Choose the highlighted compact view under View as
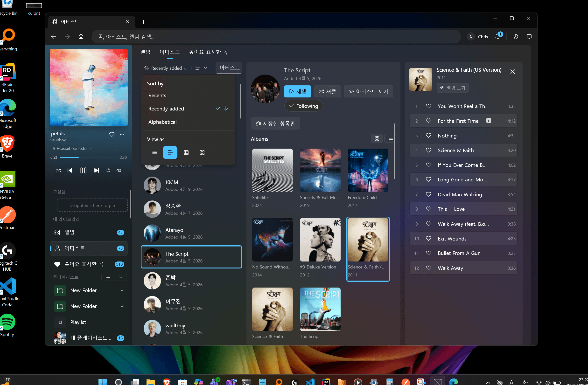Viewport: 588px width, 385px height. pos(170,152)
